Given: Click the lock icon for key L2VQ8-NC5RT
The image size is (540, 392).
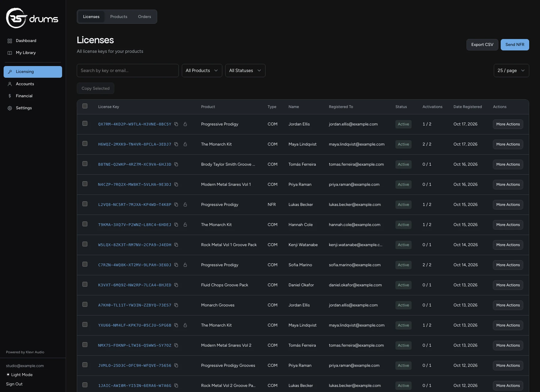Looking at the screenshot, I should pos(185,205).
